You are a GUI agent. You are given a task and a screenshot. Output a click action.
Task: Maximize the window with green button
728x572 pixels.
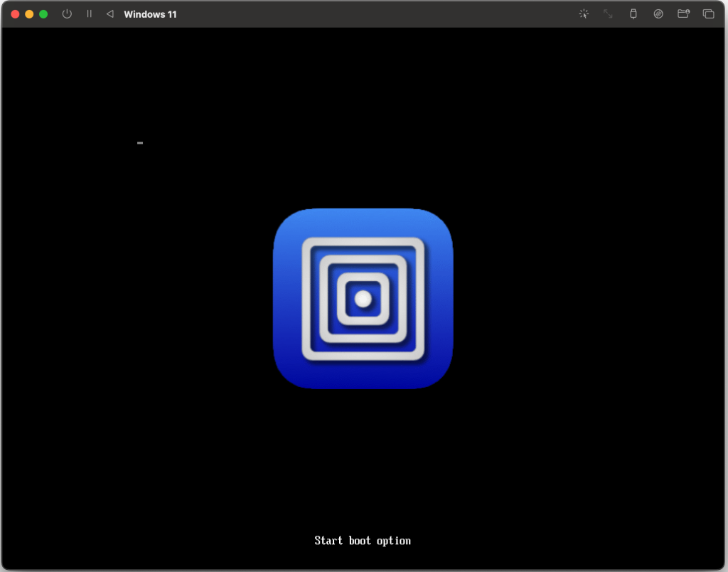click(x=43, y=14)
